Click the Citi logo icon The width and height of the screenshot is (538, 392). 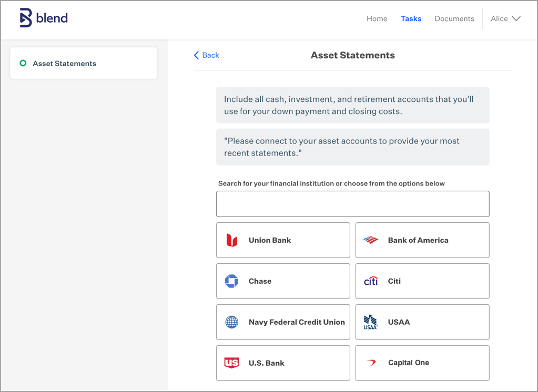[x=371, y=281]
